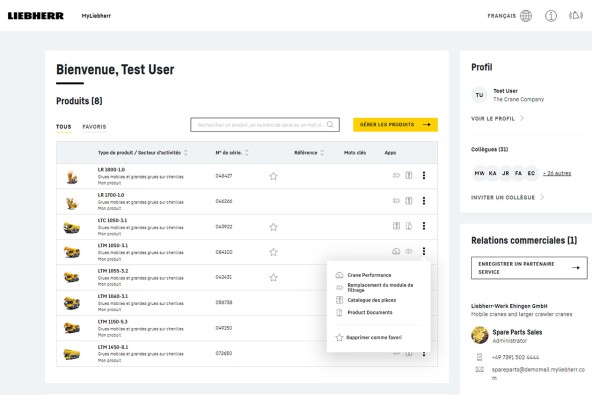The width and height of the screenshot is (592, 395).
Task: Open three-dot menu for LR 1800-1.0
Action: [424, 175]
